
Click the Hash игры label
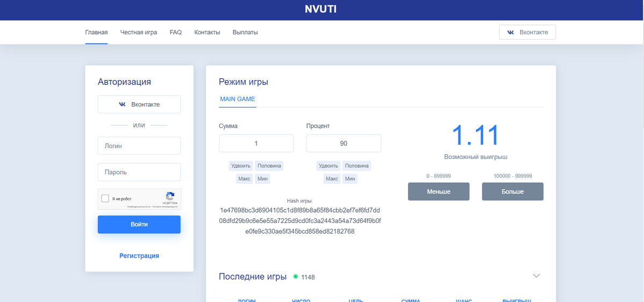click(x=300, y=200)
